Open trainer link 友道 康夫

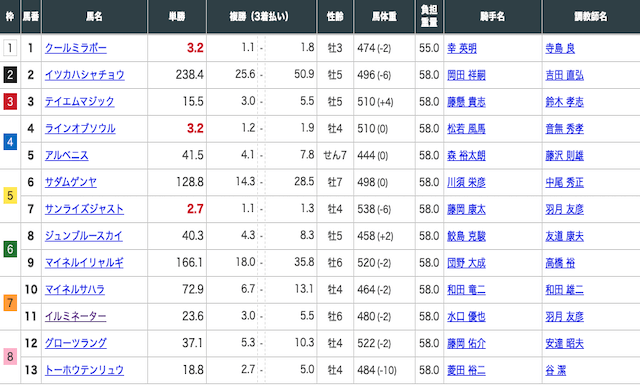564,236
